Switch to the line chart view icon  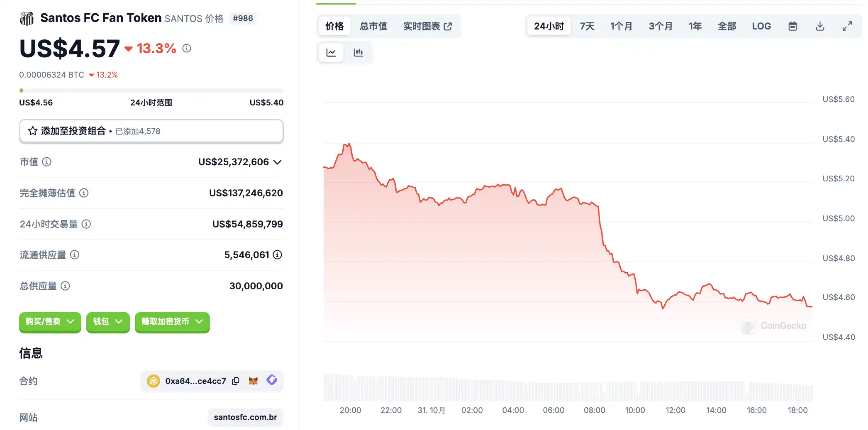[331, 53]
